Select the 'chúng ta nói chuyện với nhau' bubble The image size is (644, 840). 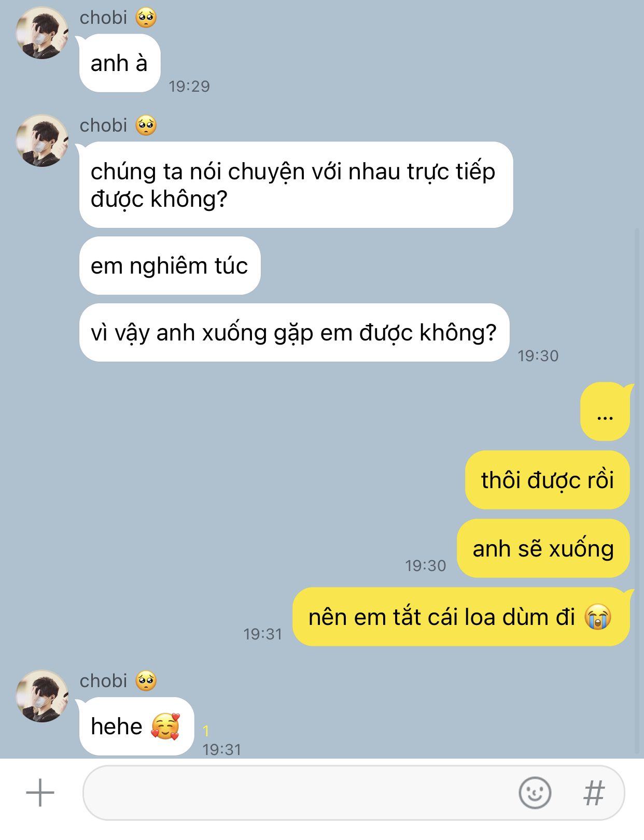[296, 185]
